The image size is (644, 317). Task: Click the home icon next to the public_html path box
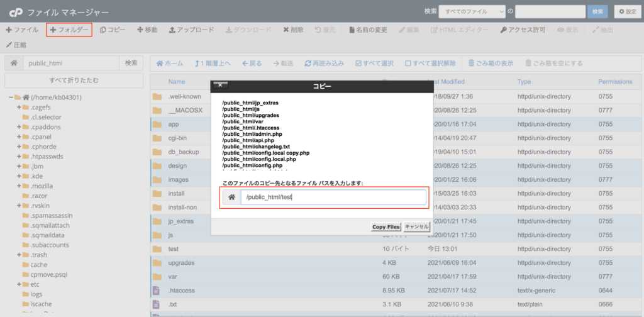click(x=13, y=63)
